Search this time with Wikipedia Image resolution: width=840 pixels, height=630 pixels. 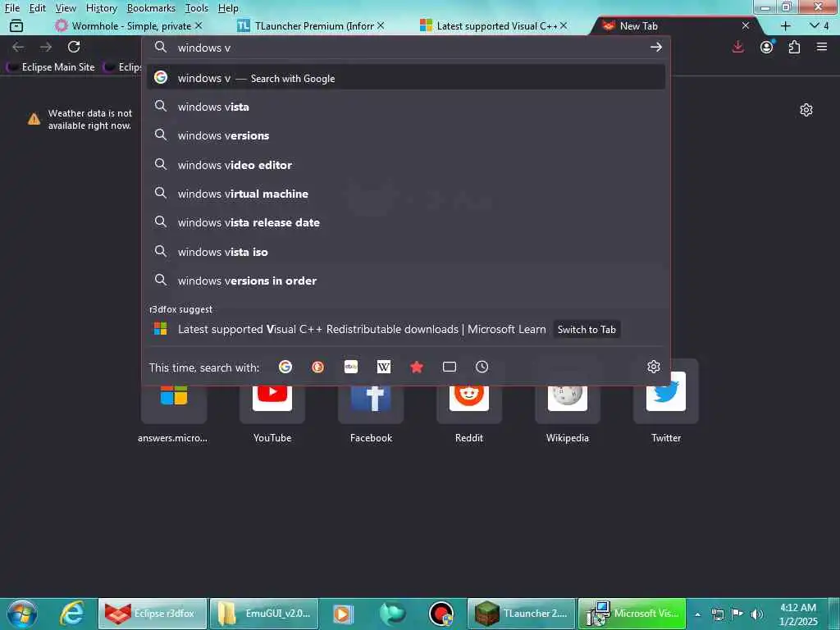click(384, 367)
